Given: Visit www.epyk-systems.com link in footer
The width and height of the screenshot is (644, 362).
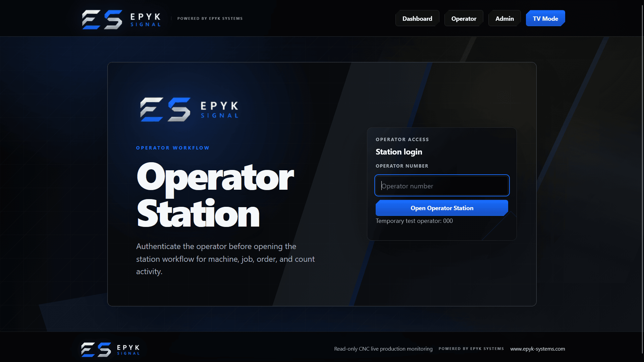Looking at the screenshot, I should [538, 349].
